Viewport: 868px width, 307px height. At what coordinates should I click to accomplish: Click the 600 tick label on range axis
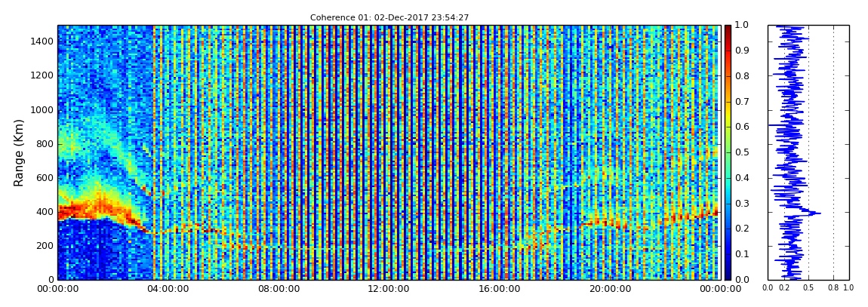[x=45, y=177]
